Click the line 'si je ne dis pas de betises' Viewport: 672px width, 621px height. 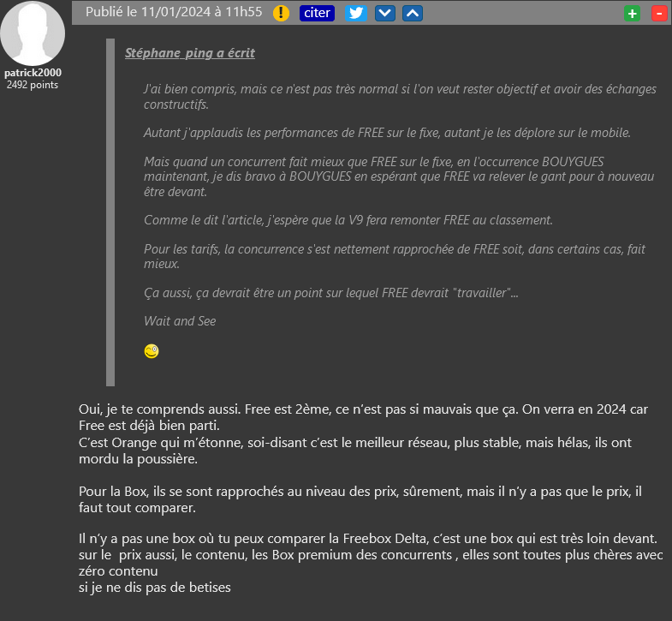point(155,587)
